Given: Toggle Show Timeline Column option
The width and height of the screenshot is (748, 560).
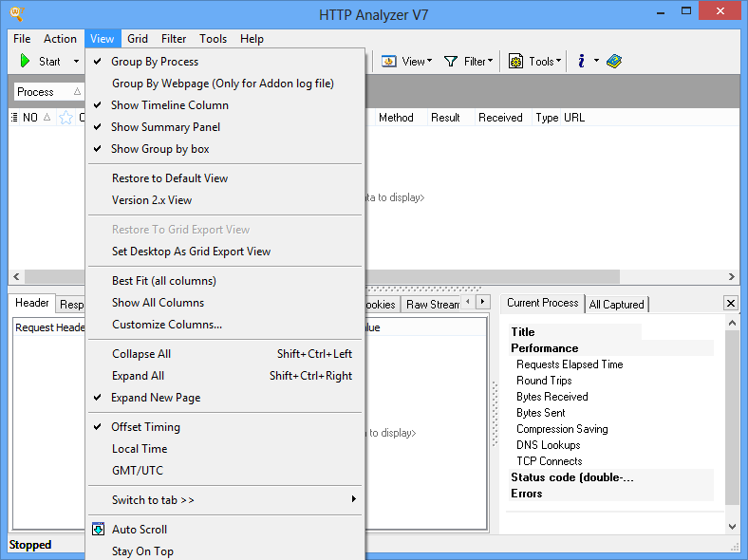Looking at the screenshot, I should [225, 105].
